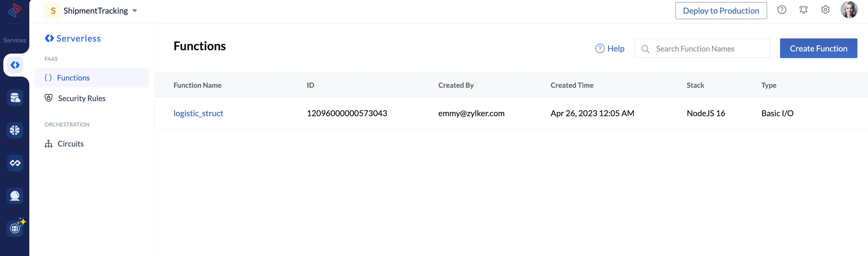Click the Create Function button

[x=818, y=48]
